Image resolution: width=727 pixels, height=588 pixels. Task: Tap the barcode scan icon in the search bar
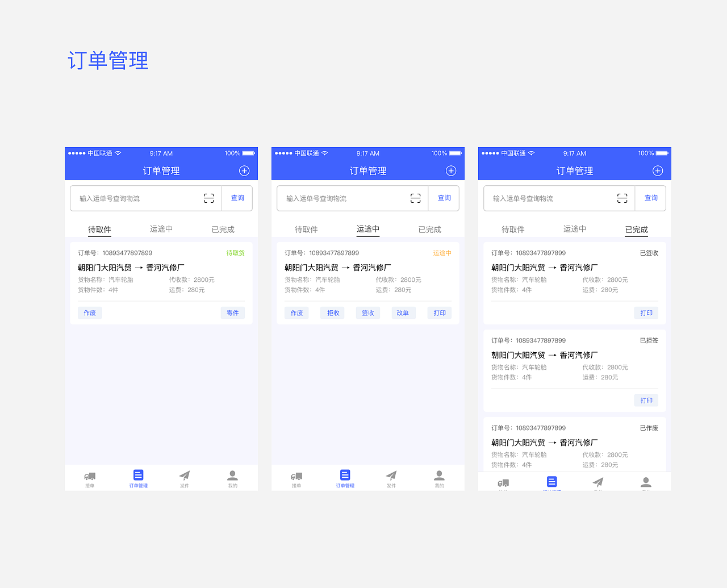point(208,198)
